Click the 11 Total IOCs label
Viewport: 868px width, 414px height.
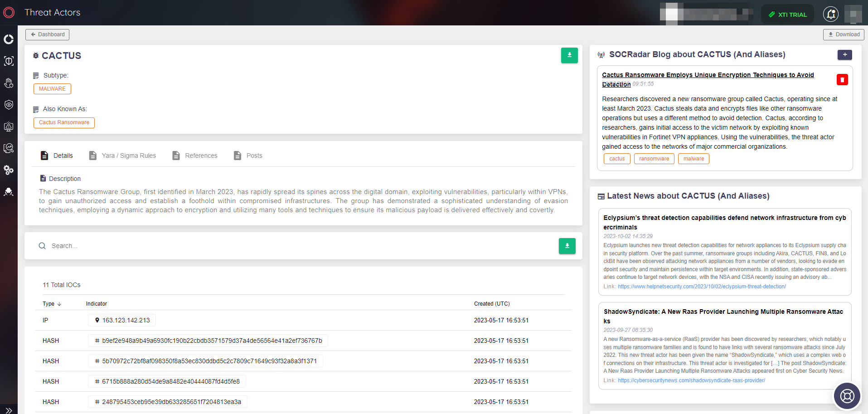[x=62, y=285]
